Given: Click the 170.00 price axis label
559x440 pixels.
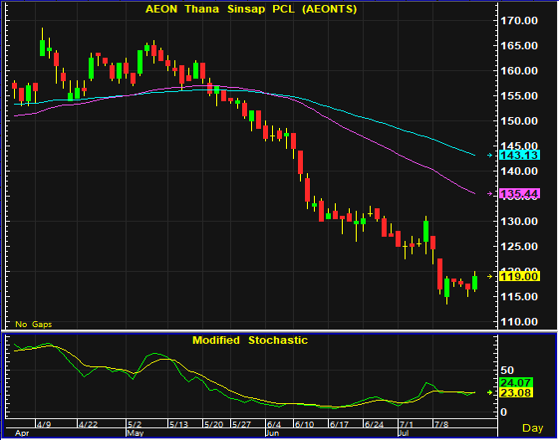Looking at the screenshot, I should tap(519, 21).
